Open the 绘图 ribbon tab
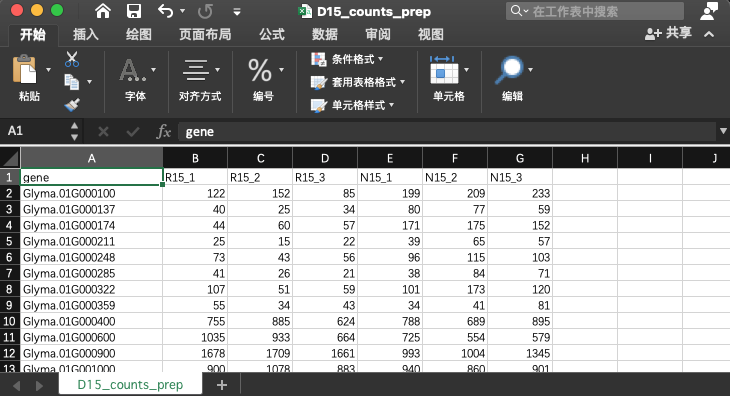The image size is (730, 396). pos(139,34)
